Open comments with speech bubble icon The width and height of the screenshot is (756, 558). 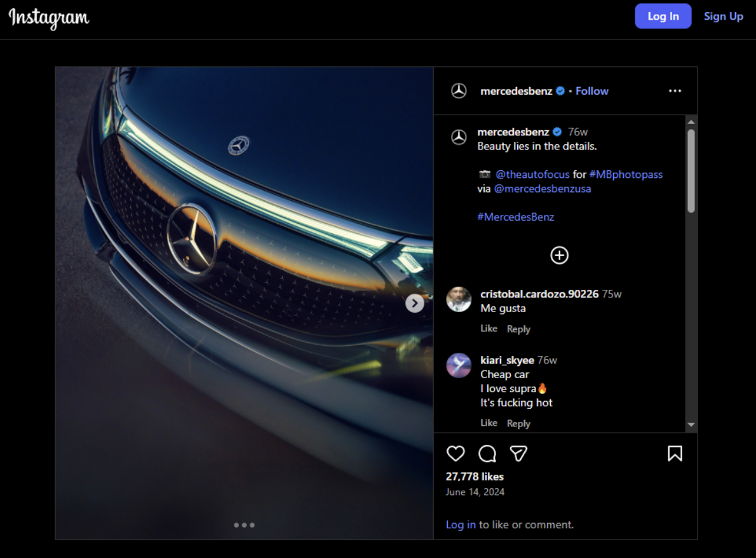[487, 453]
